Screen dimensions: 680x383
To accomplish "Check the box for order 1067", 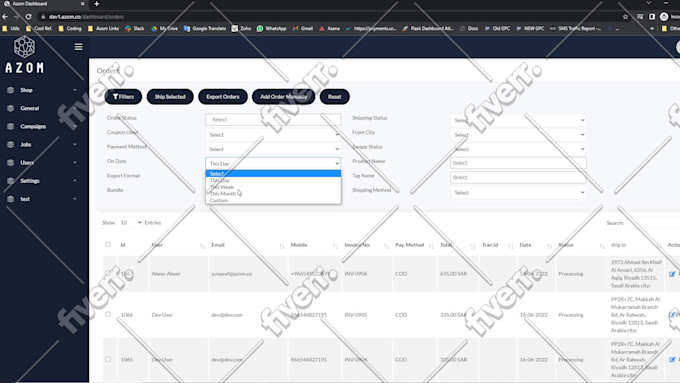I will [108, 273].
